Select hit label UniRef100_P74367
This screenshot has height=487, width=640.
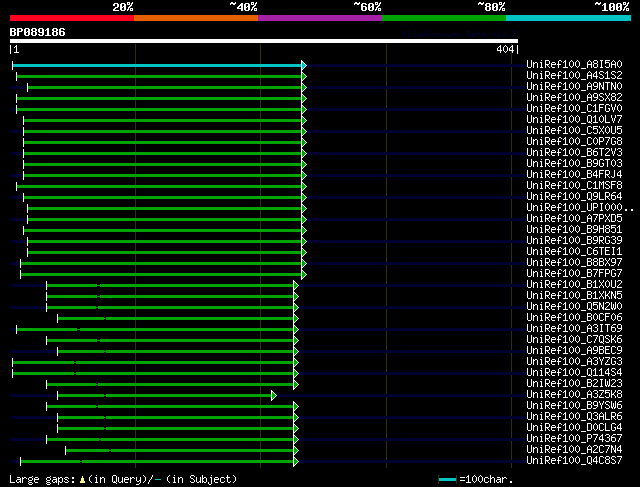(574, 439)
